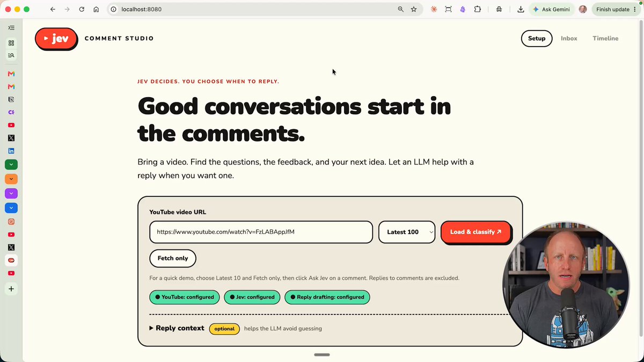Add a new tab with the plus button
This screenshot has height=362, width=644.
pyautogui.click(x=11, y=289)
